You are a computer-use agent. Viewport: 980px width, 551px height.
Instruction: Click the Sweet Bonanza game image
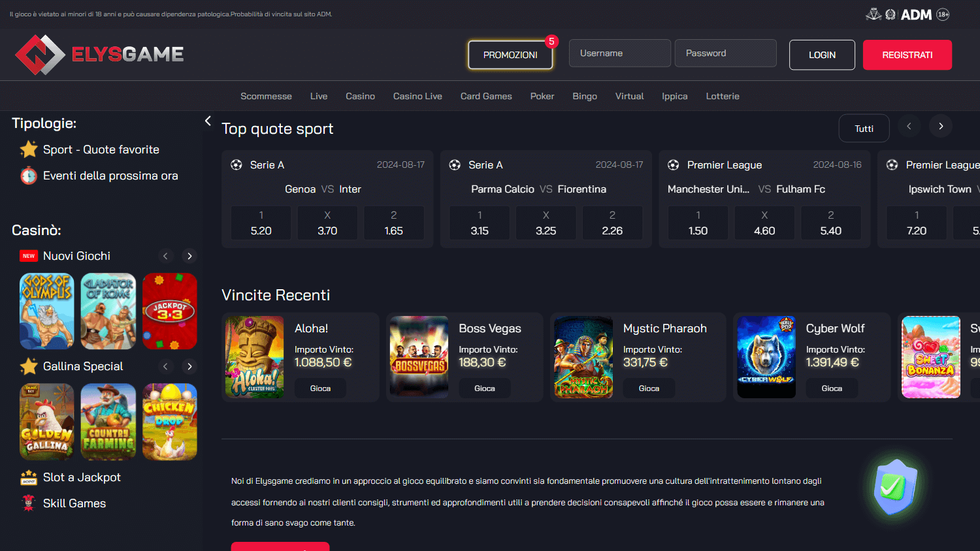pos(931,357)
